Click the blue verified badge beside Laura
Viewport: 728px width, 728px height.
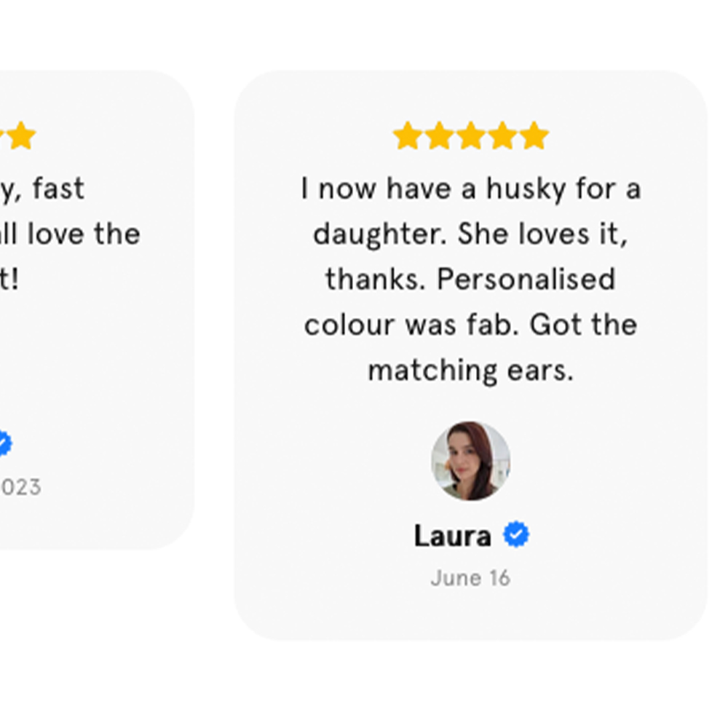(x=516, y=535)
